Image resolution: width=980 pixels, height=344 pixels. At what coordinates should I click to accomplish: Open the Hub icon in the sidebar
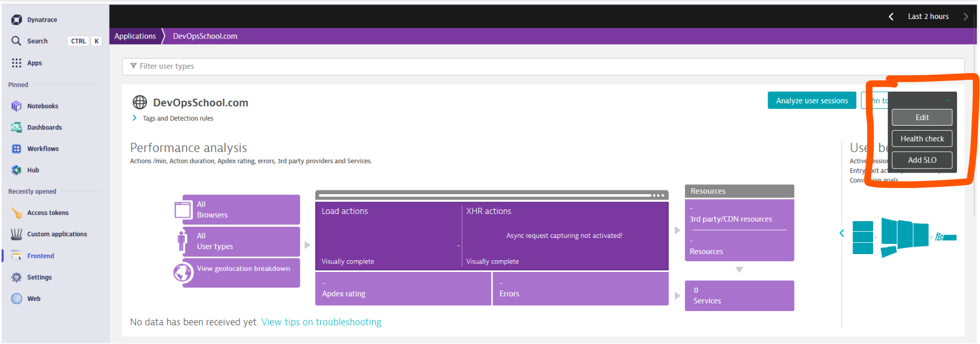(17, 170)
